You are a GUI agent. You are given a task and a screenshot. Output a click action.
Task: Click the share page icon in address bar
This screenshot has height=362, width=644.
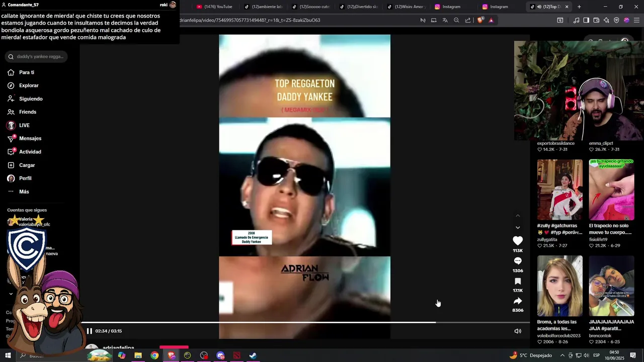pos(468,20)
